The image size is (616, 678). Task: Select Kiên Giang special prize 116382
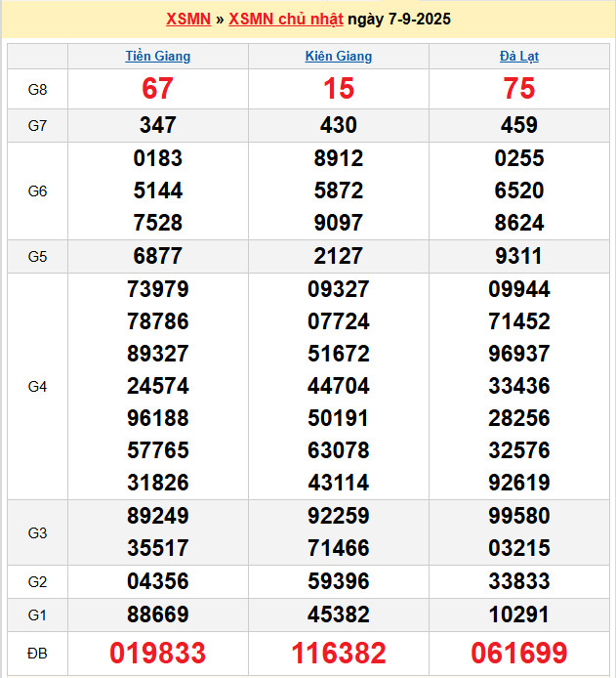[x=339, y=654]
